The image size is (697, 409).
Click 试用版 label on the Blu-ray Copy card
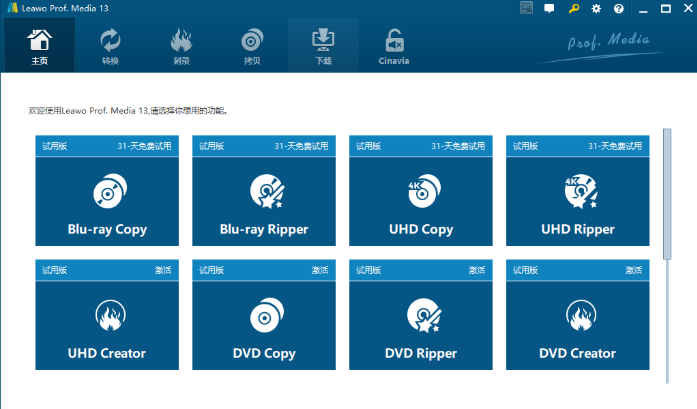55,146
